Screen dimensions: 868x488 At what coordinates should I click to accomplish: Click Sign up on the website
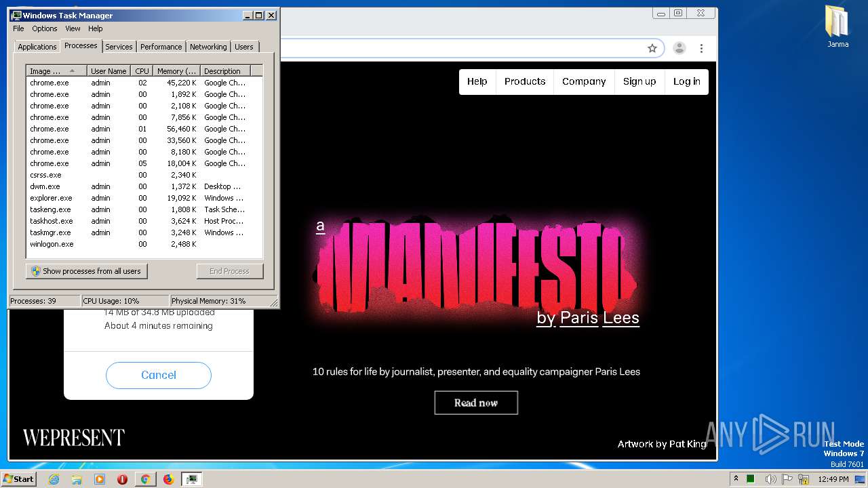click(x=639, y=81)
